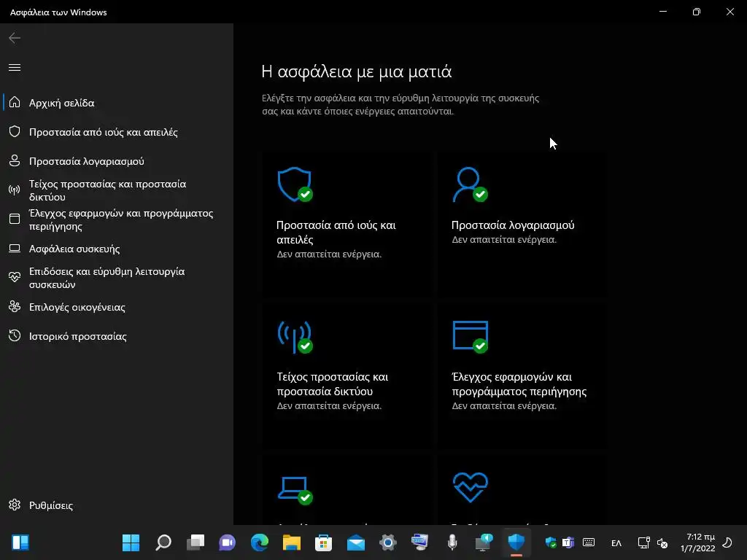This screenshot has width=747, height=560.
Task: Click the Widgets button on the taskbar
Action: (x=20, y=542)
